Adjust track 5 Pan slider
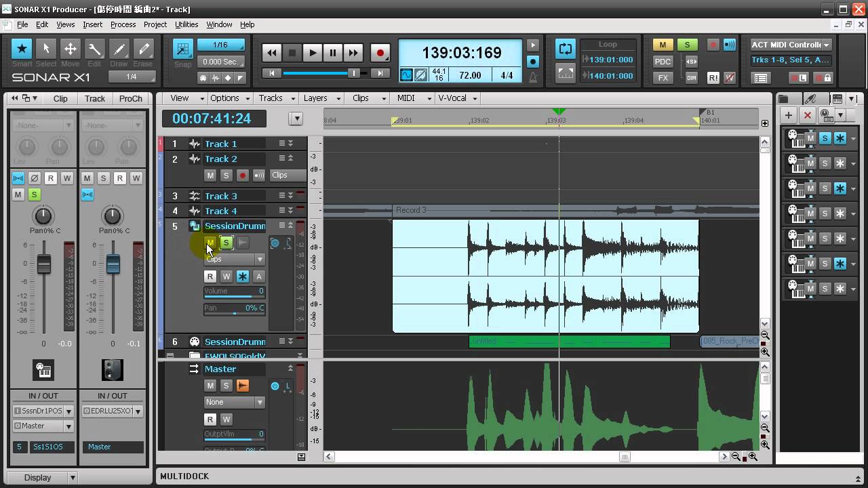The height and width of the screenshot is (488, 868). tap(235, 309)
